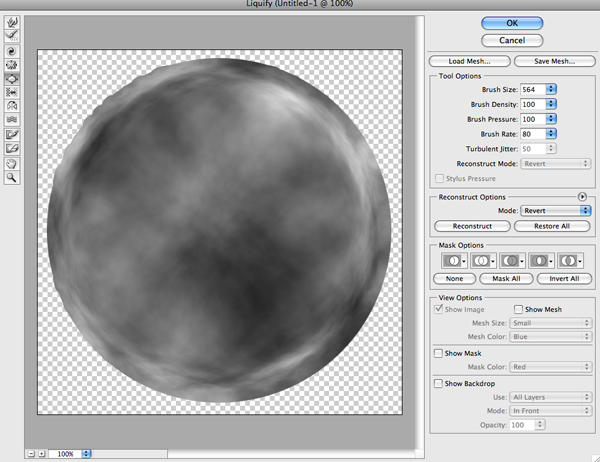Click the horizontal scrollbar under the preview

tap(129, 454)
